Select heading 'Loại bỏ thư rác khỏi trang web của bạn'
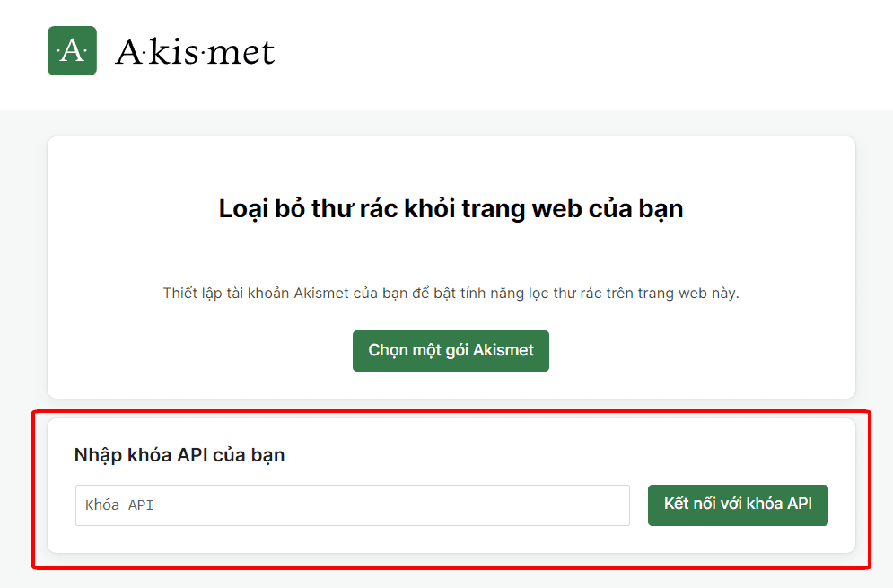Screen dimensions: 893x588 pos(451,209)
